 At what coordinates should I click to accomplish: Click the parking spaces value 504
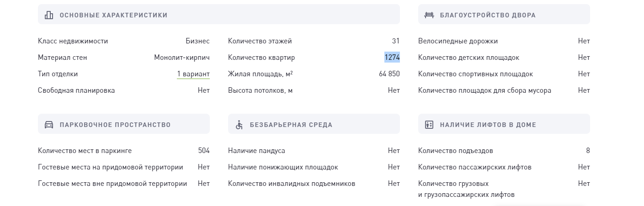[x=204, y=151]
